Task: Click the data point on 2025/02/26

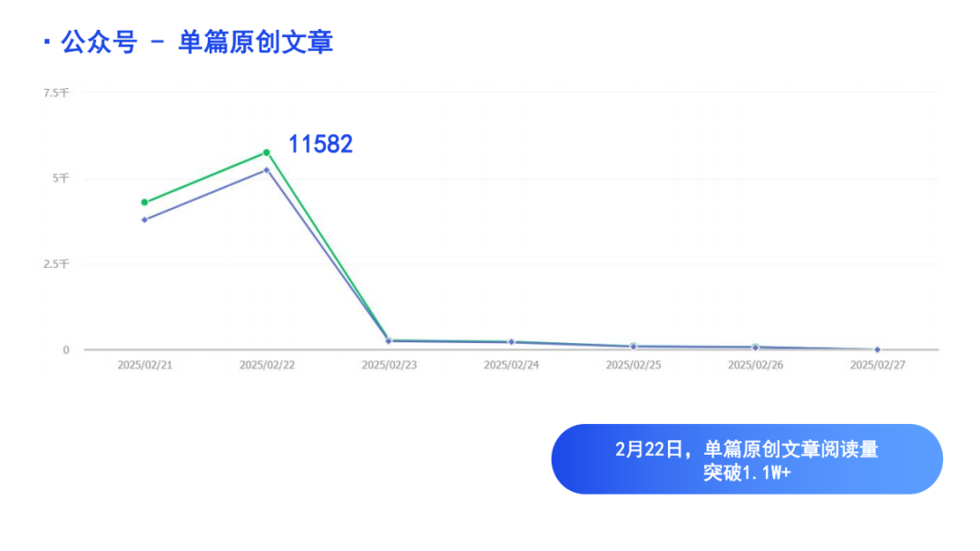Action: (x=755, y=347)
